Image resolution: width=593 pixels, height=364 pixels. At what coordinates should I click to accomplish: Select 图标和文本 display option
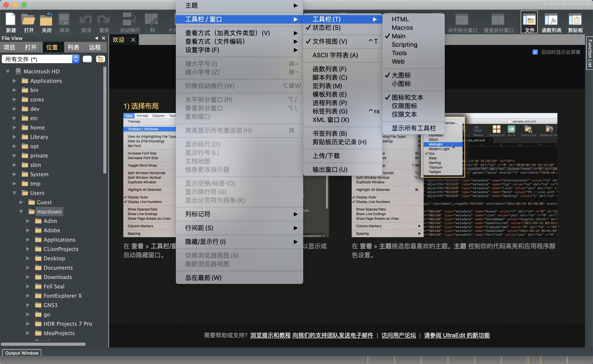(413, 97)
